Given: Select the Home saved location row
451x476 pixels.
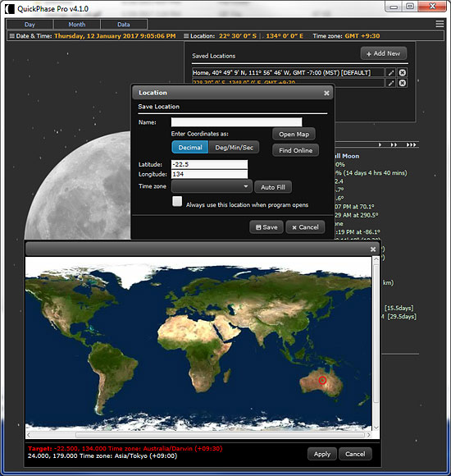Looking at the screenshot, I should [288, 73].
